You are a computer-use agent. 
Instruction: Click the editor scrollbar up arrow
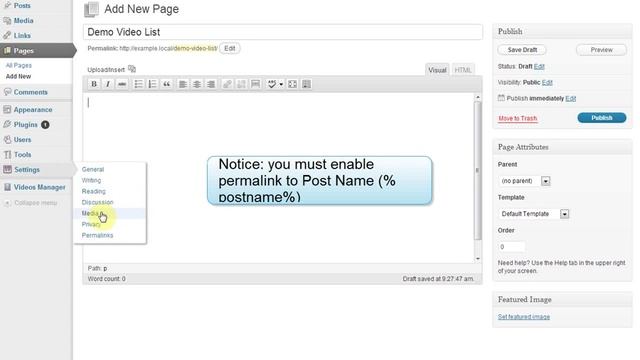pos(478,97)
